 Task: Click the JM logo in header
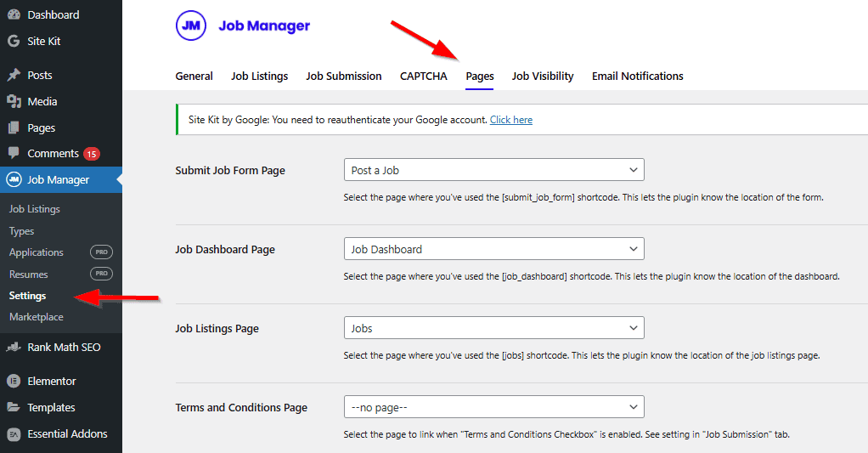tap(191, 25)
